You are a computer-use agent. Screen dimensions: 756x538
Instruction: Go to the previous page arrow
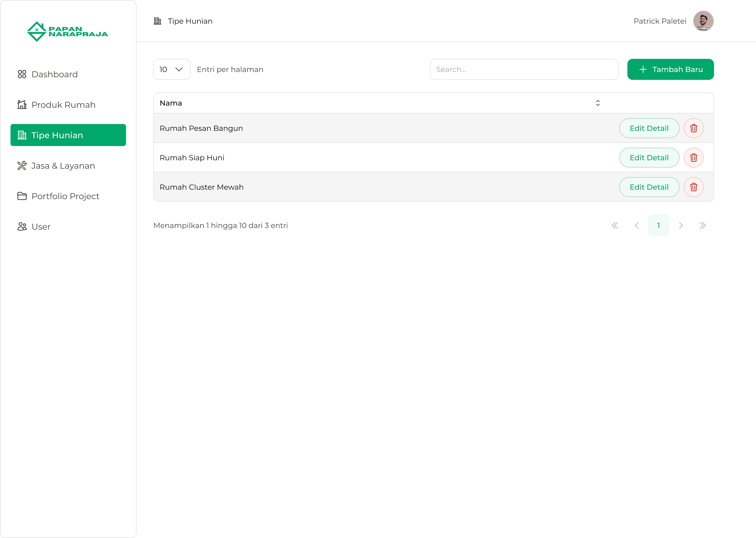(637, 226)
